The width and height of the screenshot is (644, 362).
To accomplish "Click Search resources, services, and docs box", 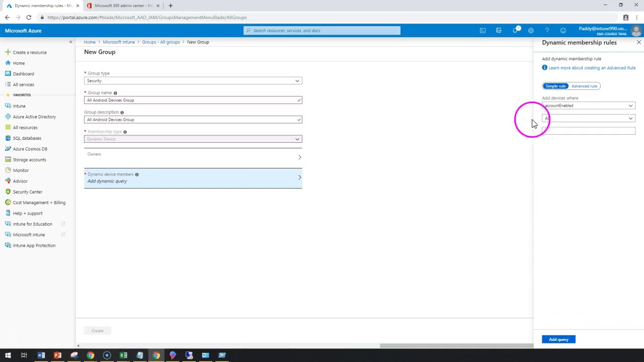I will click(322, 31).
